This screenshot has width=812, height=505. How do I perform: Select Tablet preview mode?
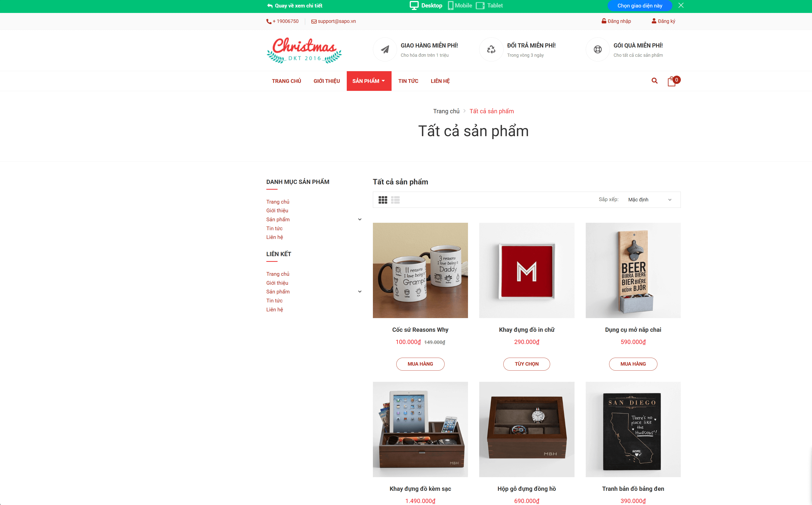(489, 6)
